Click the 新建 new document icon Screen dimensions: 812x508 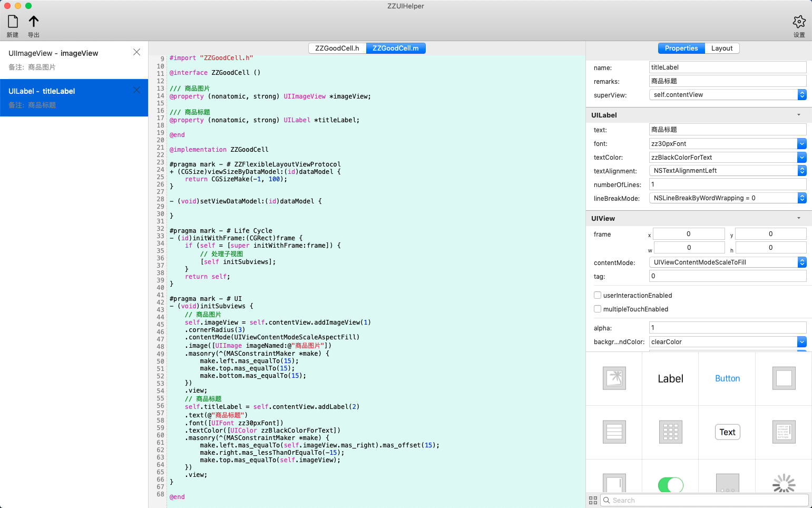click(13, 22)
